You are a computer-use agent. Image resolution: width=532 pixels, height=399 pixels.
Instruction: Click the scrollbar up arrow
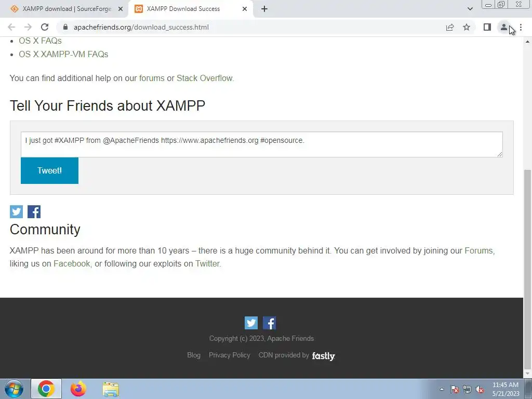527,42
